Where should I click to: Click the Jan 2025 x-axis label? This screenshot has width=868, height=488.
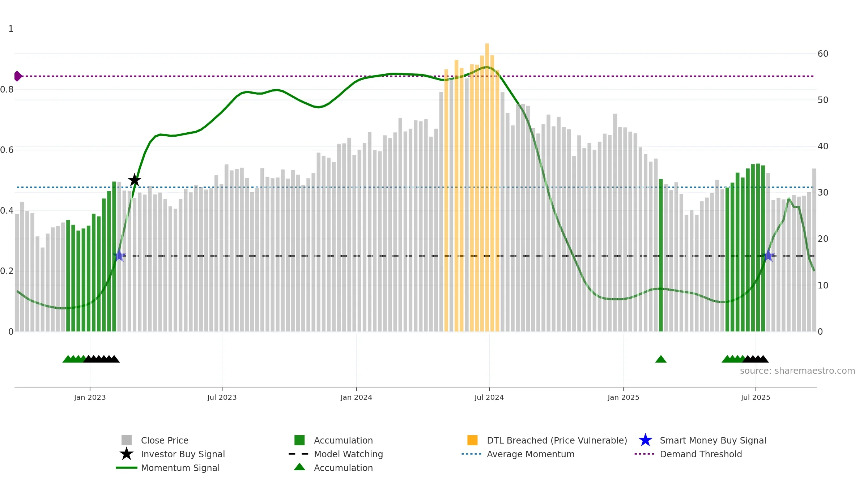coord(623,397)
